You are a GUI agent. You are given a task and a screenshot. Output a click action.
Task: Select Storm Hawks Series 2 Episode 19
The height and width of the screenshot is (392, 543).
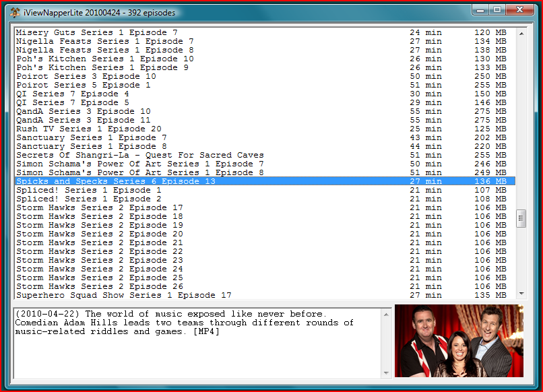pyautogui.click(x=265, y=226)
